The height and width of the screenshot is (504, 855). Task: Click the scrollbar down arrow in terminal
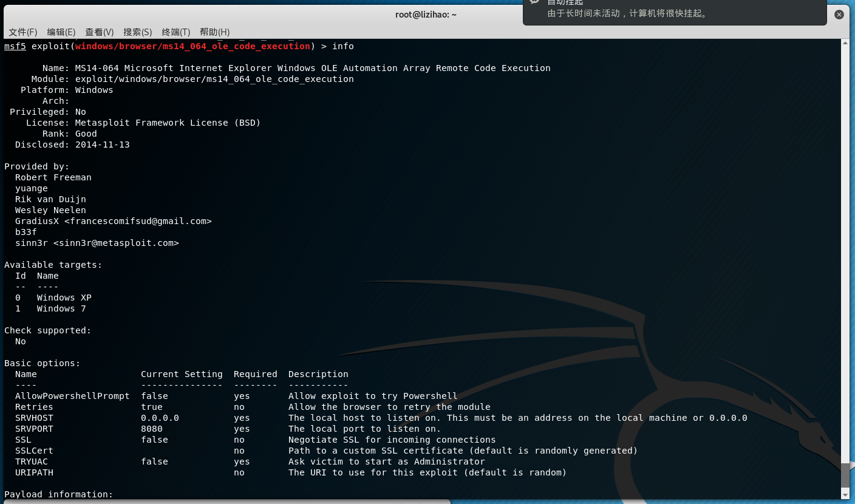pyautogui.click(x=845, y=495)
